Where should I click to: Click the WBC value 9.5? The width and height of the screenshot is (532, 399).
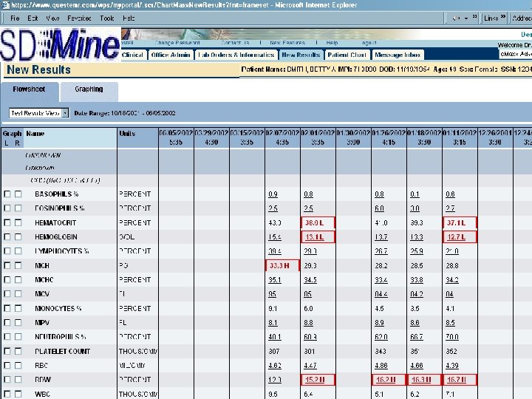click(273, 394)
